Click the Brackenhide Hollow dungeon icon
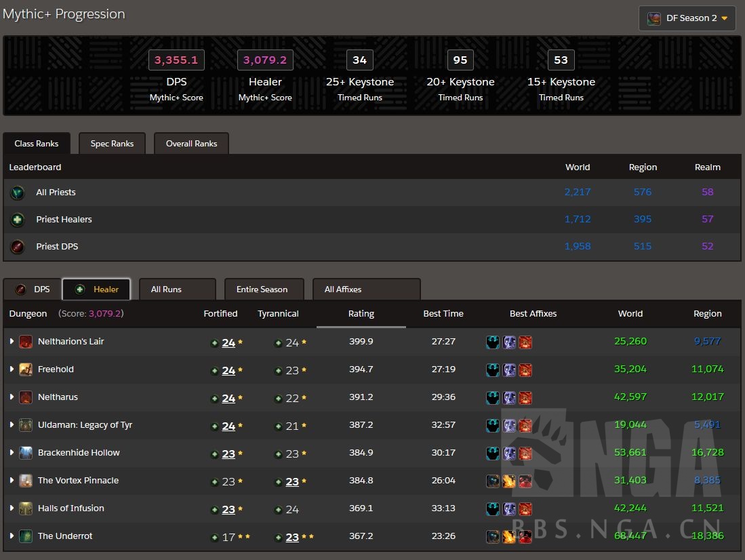 26,453
